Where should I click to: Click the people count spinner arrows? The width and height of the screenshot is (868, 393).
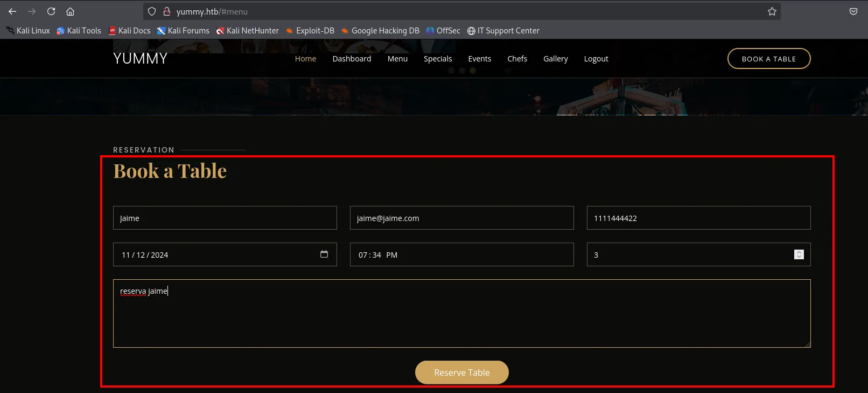pos(799,254)
